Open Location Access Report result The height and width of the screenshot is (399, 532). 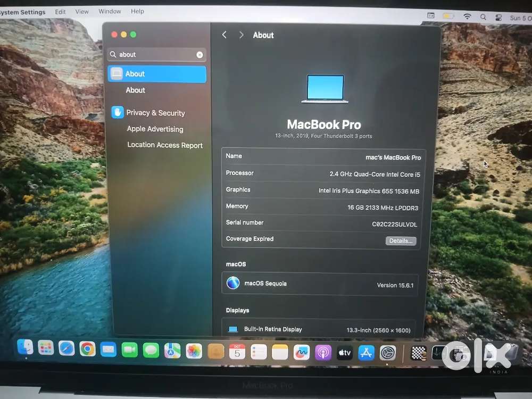165,145
